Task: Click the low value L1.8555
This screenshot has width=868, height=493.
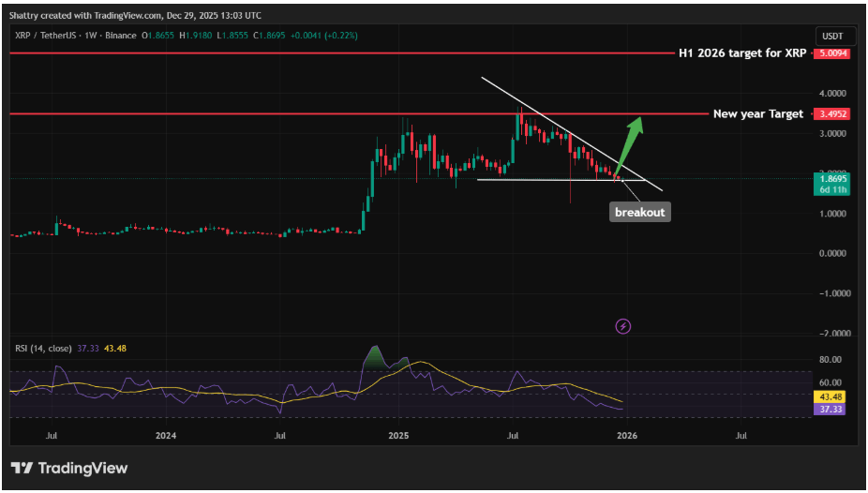Action: (231, 36)
